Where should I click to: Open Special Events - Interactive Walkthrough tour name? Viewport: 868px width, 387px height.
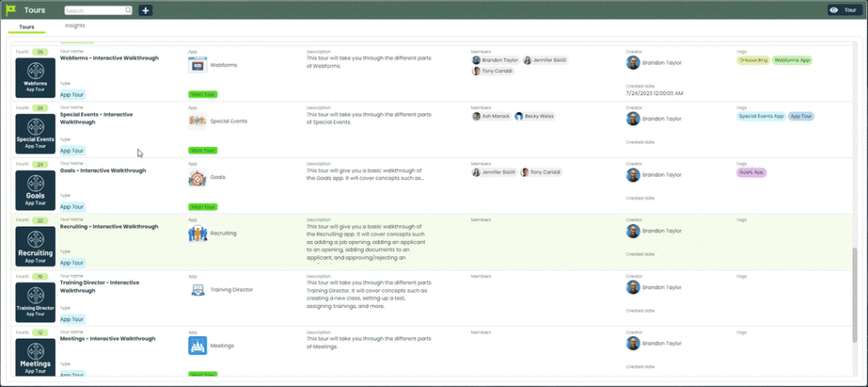[97, 117]
